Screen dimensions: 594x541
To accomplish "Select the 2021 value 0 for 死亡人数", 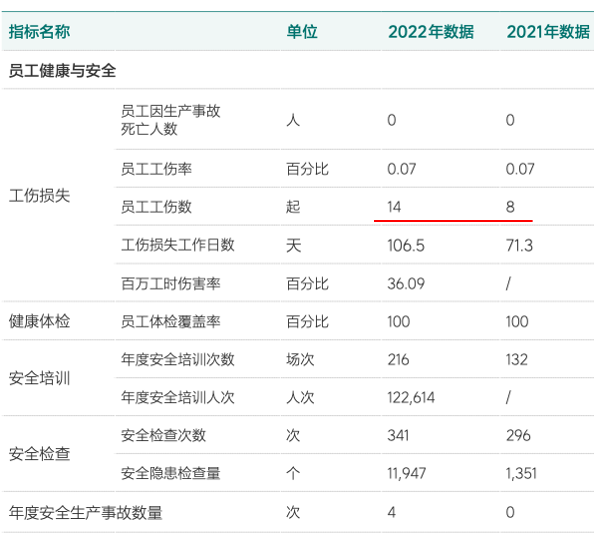I will tap(510, 120).
